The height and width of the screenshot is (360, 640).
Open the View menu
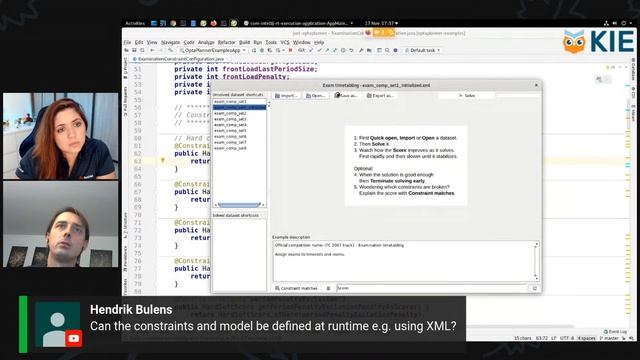click(x=152, y=42)
